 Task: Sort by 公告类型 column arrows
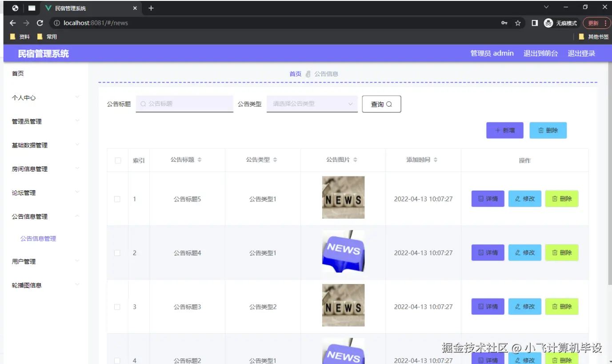point(275,160)
